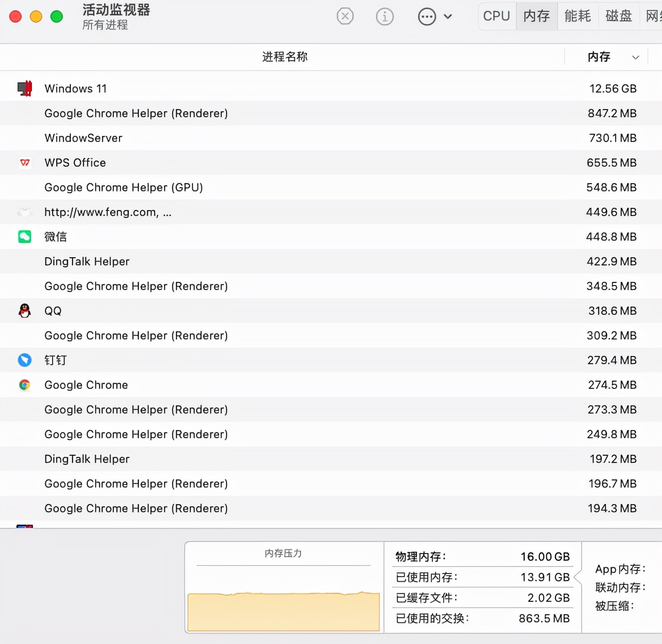
Task: Switch to the CPU tab
Action: (x=496, y=16)
